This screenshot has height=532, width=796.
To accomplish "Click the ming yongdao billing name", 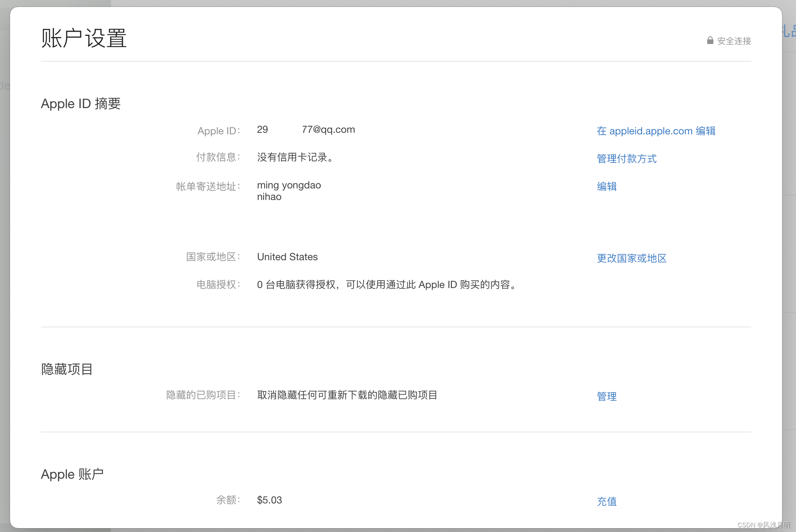I will [x=289, y=185].
